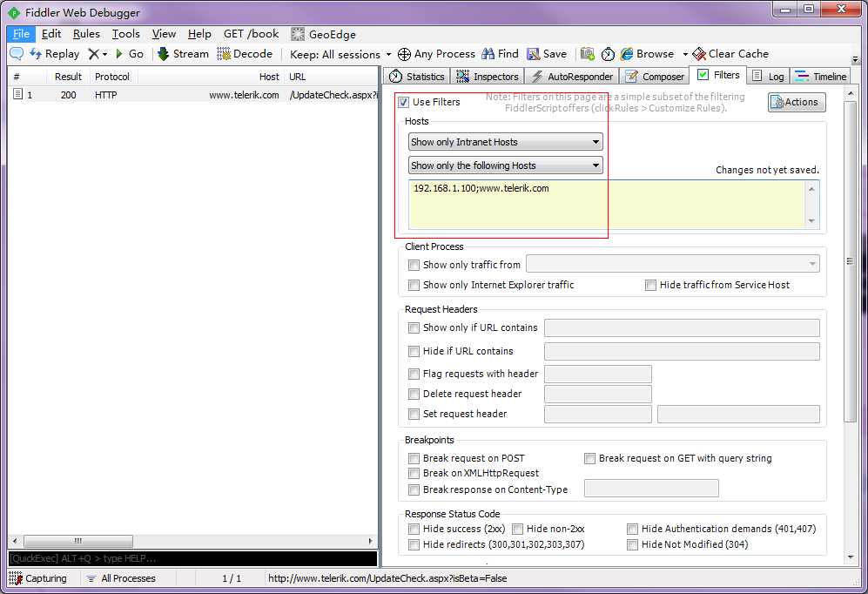This screenshot has width=868, height=594.
Task: Open Keep: All sessions dropdown
Action: pyautogui.click(x=340, y=54)
